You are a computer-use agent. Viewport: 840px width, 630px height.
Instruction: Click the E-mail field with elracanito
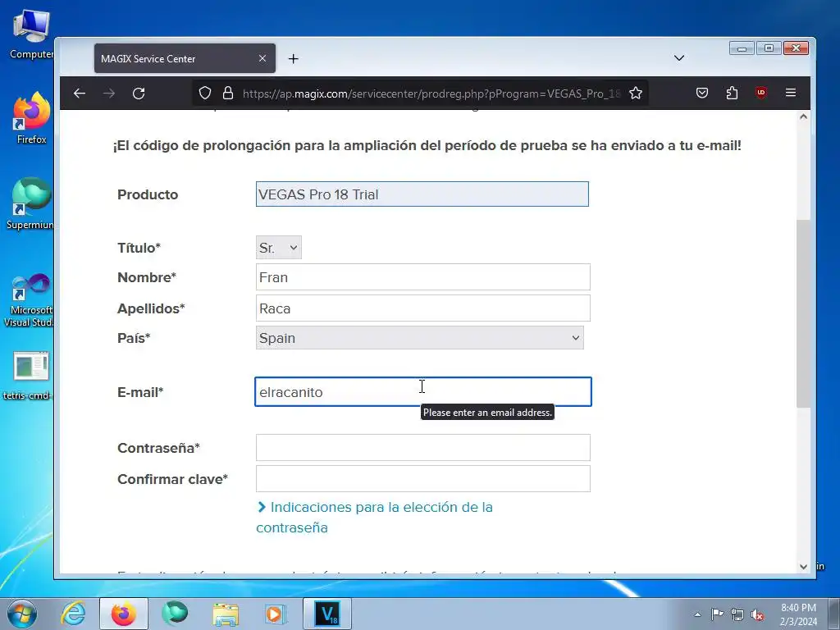[422, 391]
